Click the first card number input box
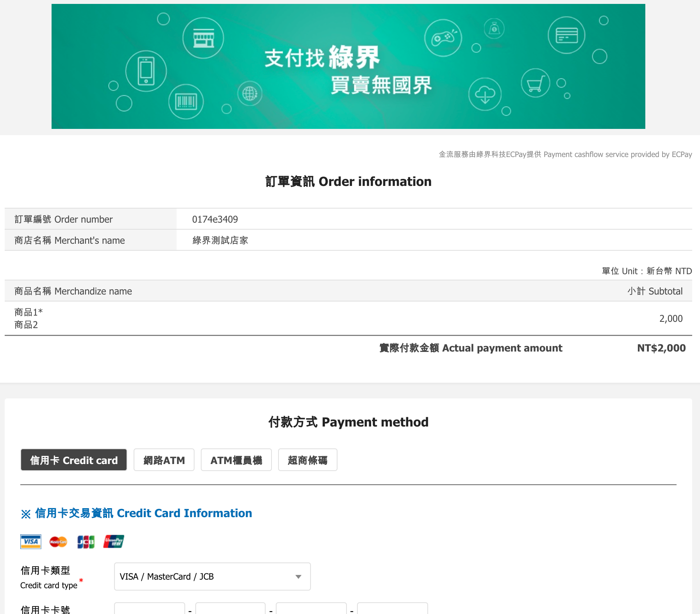This screenshot has height=614, width=700. pyautogui.click(x=150, y=608)
